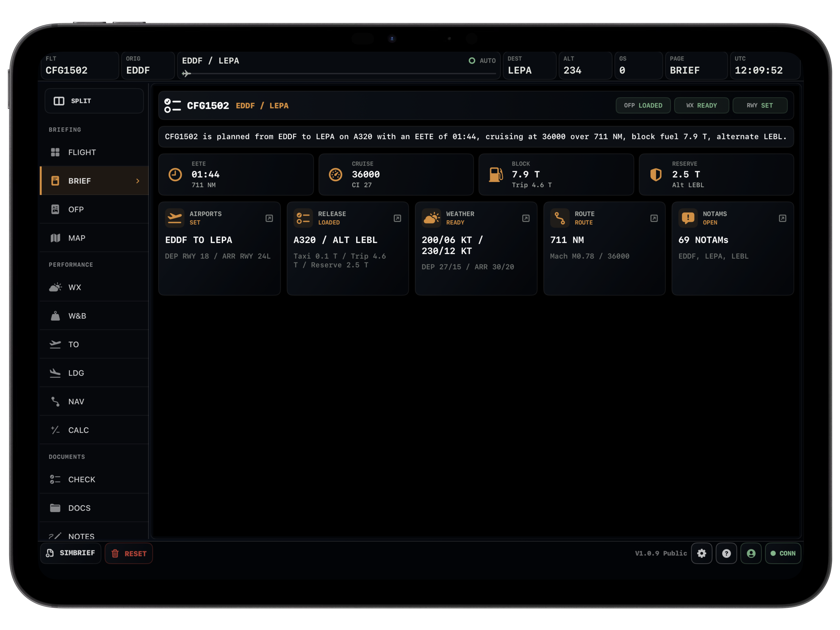
Task: Toggle SPLIT view mode
Action: [x=94, y=101]
